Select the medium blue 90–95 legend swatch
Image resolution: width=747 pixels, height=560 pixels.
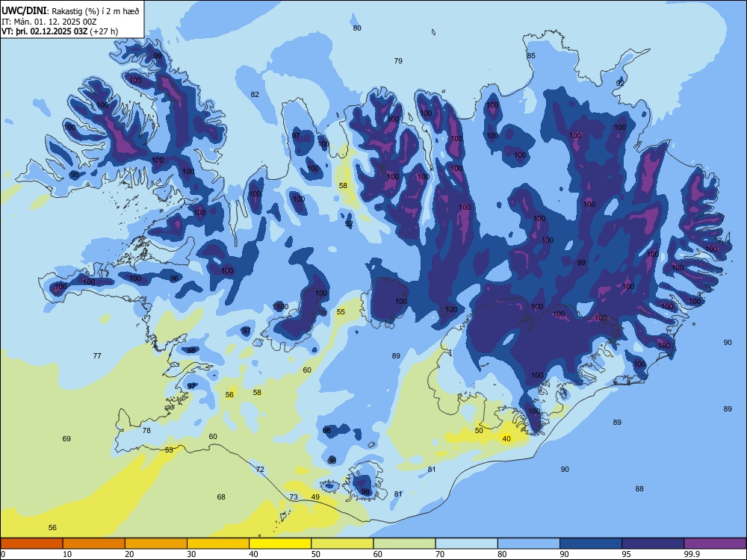point(591,544)
